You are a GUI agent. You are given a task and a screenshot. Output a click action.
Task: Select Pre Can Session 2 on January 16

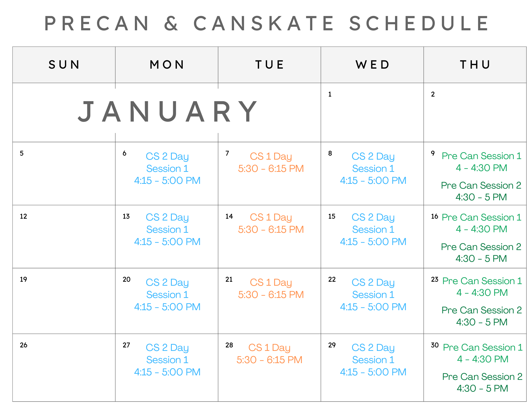(x=481, y=252)
